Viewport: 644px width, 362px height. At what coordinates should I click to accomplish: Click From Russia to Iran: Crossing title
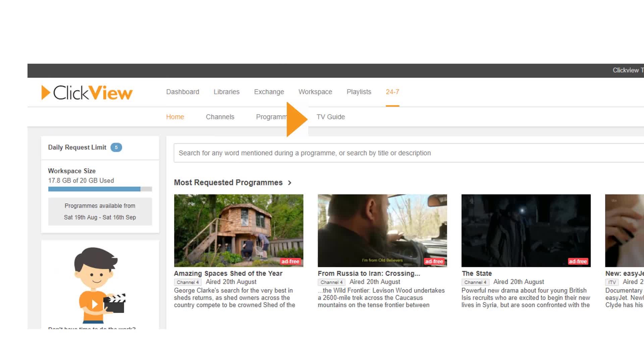[369, 274]
